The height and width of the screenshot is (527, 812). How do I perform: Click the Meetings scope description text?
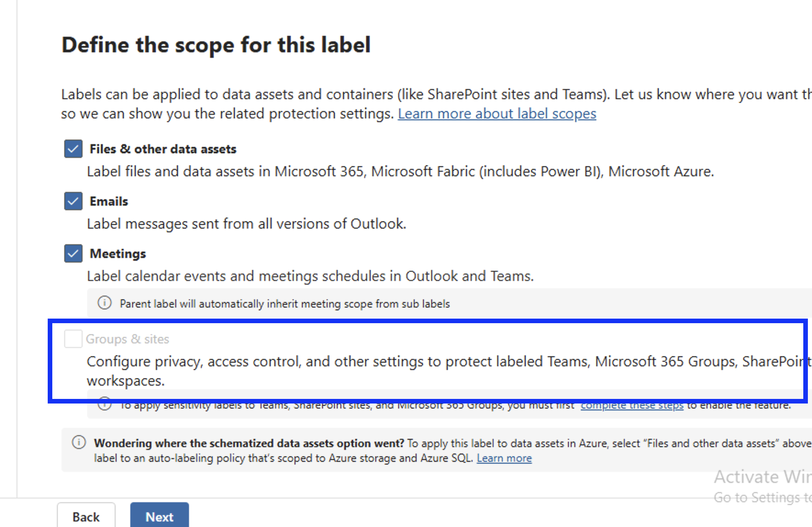310,275
